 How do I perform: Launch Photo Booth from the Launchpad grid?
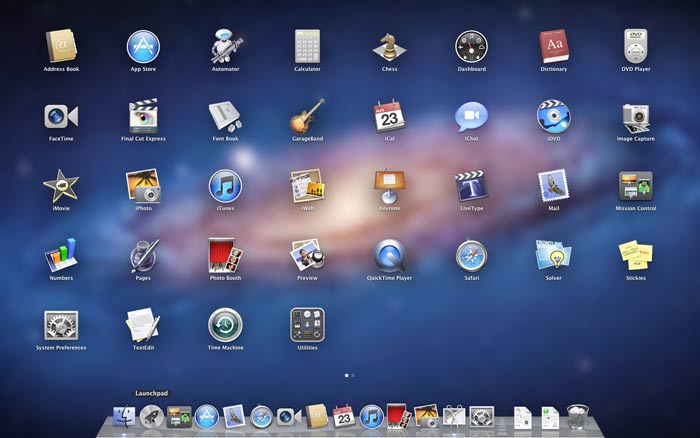225,255
